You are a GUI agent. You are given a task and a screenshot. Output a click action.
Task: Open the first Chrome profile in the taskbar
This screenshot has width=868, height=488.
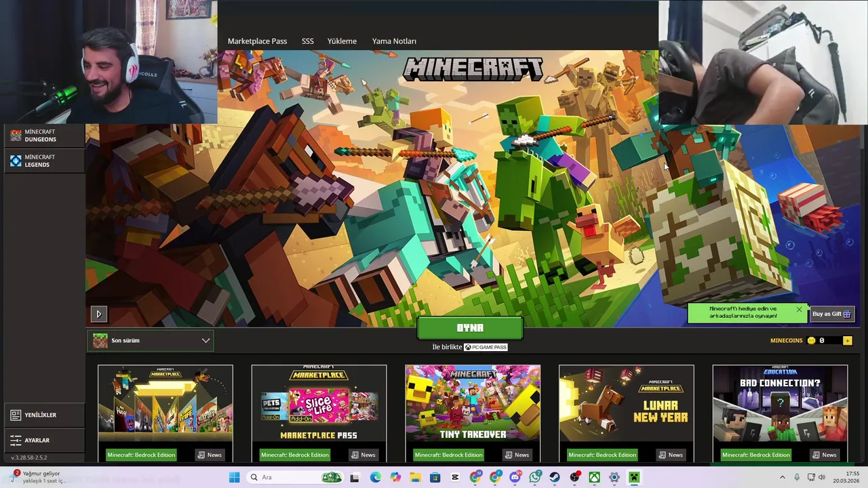(475, 478)
